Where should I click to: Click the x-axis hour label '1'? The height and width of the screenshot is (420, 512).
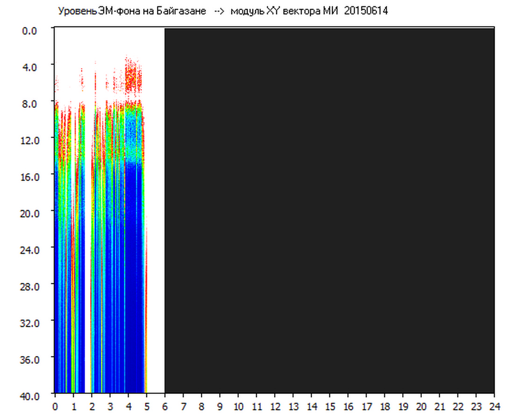74,406
